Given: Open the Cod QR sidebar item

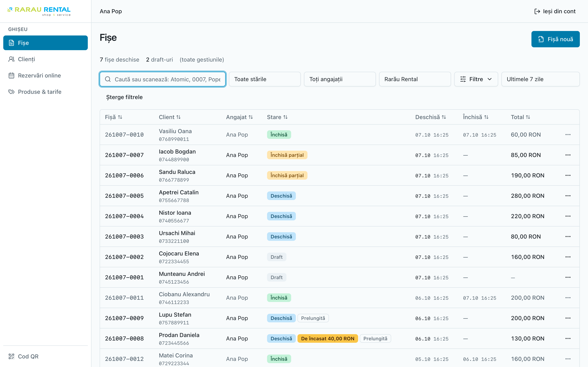Looking at the screenshot, I should pyautogui.click(x=23, y=356).
